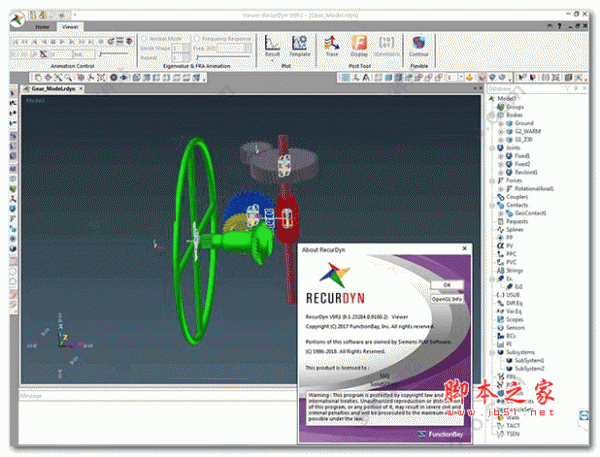Screen dimensions: 600x457
Task: Open the Result dropdown arrow
Action: pyautogui.click(x=272, y=60)
